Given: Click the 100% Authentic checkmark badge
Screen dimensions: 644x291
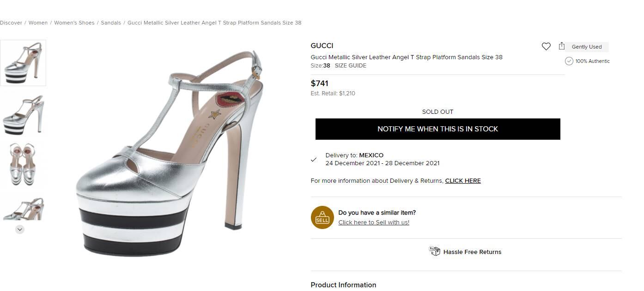Looking at the screenshot, I should (569, 61).
